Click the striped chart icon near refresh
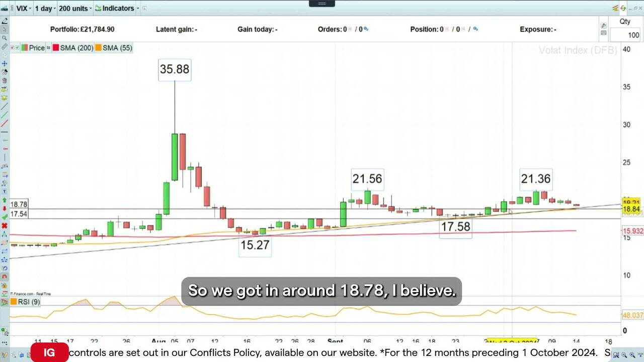Screen dimensions: 644x362 pos(615,8)
